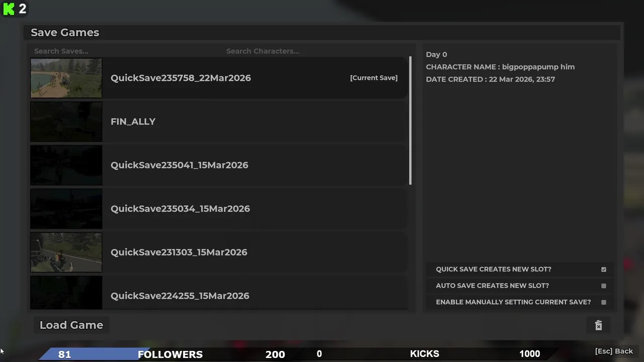Viewport: 644px width, 362px height.
Task: Click the trash delete save icon
Action: pos(598,325)
